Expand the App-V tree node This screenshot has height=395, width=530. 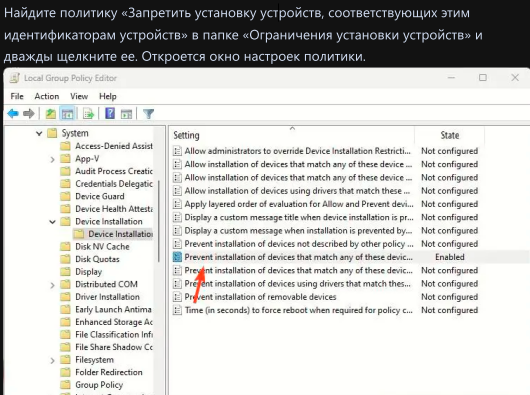[52, 159]
